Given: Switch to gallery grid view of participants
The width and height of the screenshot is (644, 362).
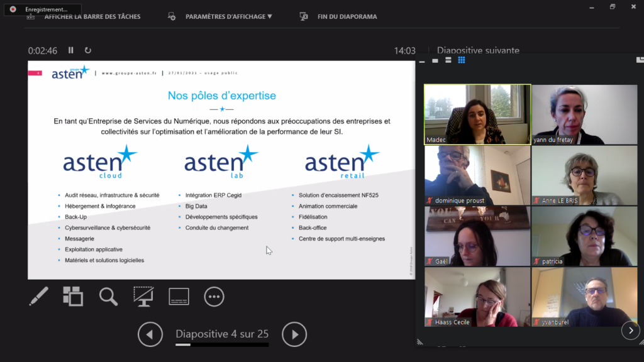Looking at the screenshot, I should click(x=461, y=60).
